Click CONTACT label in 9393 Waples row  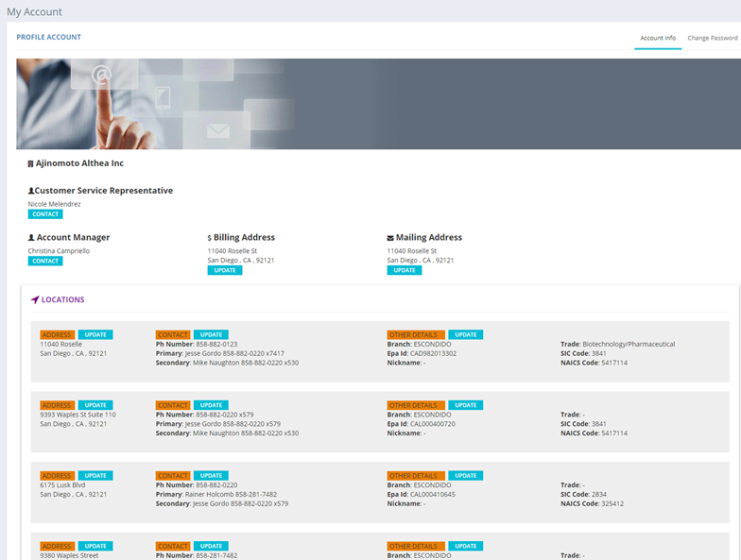[173, 405]
